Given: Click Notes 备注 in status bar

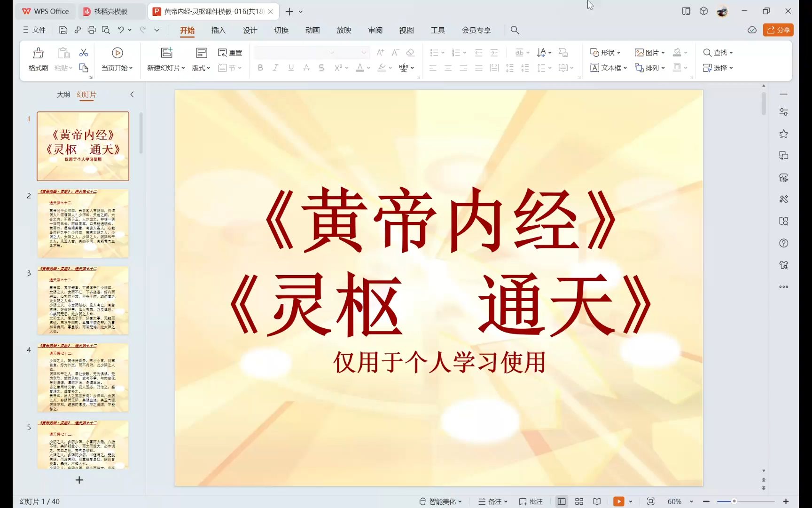Looking at the screenshot, I should coord(493,501).
